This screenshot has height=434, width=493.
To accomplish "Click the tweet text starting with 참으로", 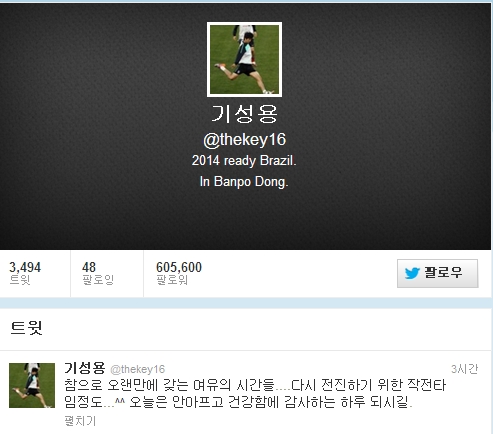I will click(255, 394).
